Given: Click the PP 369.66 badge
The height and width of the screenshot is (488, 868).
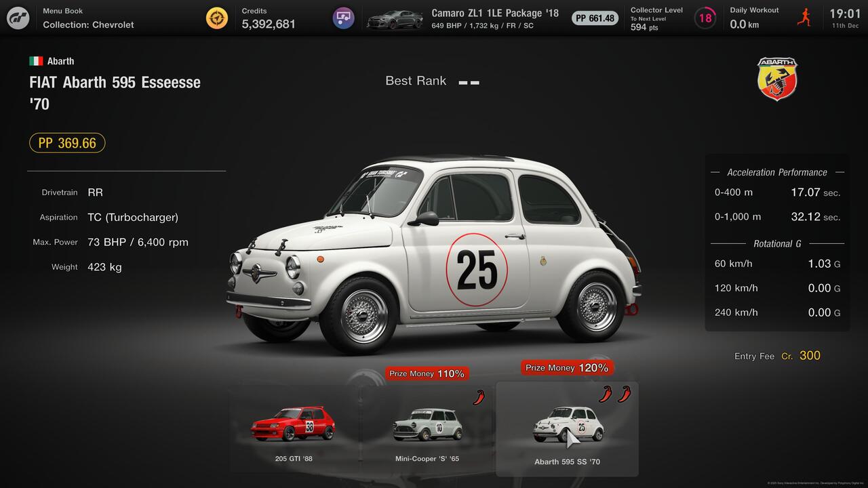Looking at the screenshot, I should pos(67,143).
